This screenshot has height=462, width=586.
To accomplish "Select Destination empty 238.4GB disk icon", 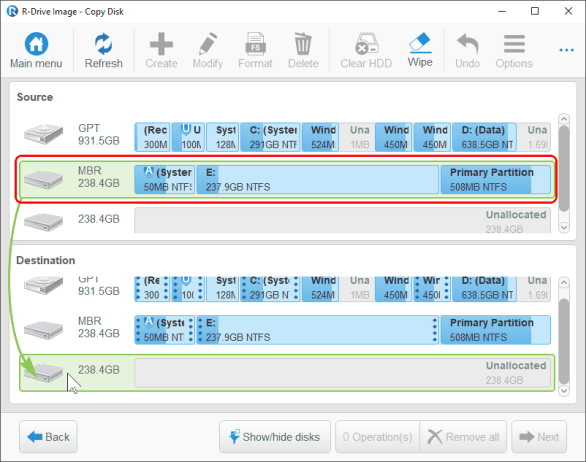I will [43, 373].
